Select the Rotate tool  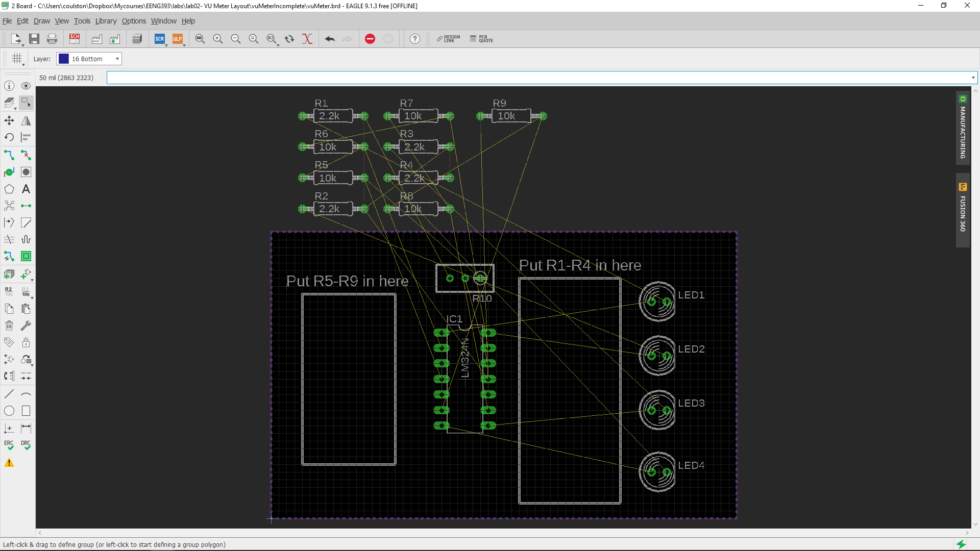coord(9,137)
